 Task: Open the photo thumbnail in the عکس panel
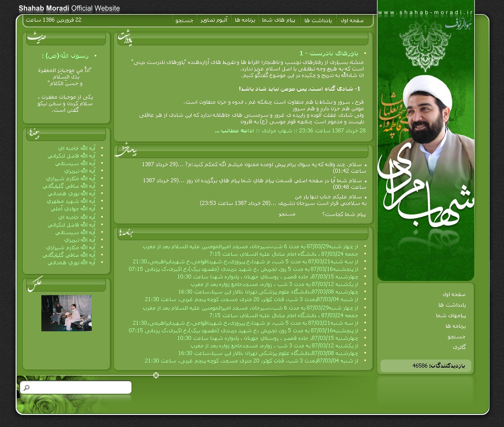pyautogui.click(x=67, y=313)
